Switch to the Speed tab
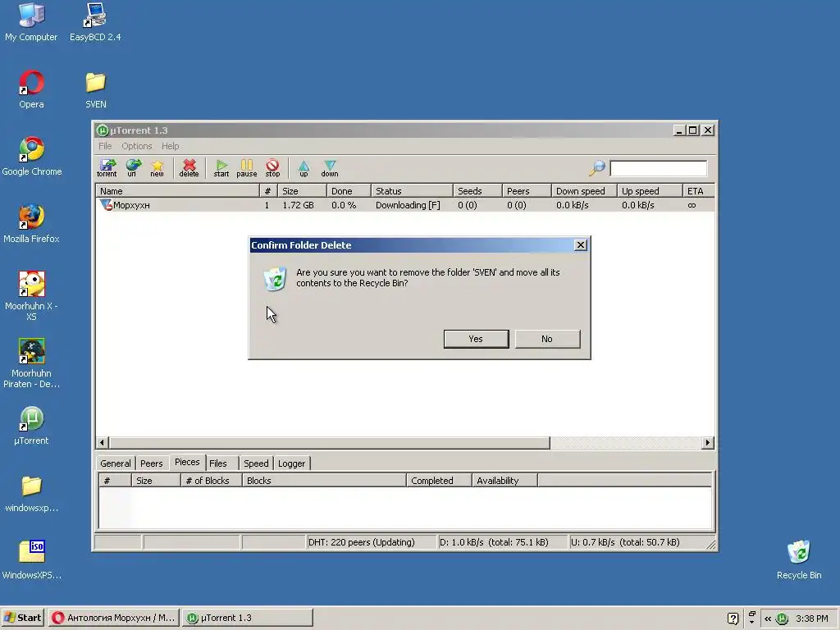The image size is (840, 630). (256, 463)
